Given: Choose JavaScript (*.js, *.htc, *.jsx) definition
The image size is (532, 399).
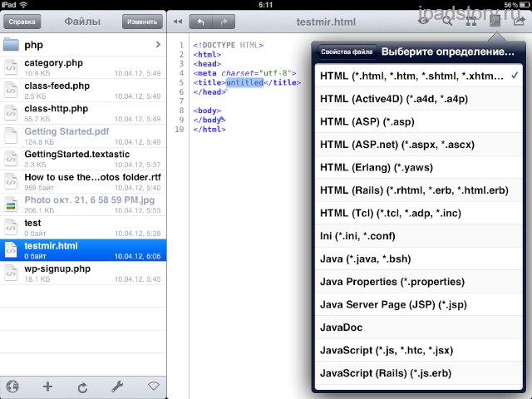Looking at the screenshot, I should [419, 350].
